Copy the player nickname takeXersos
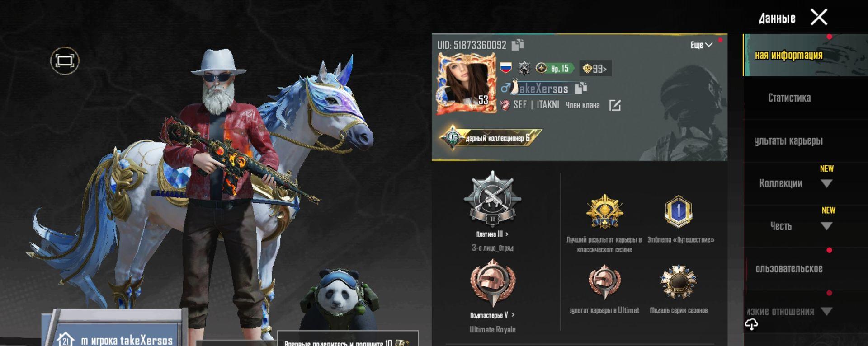868x346 pixels. 580,88
